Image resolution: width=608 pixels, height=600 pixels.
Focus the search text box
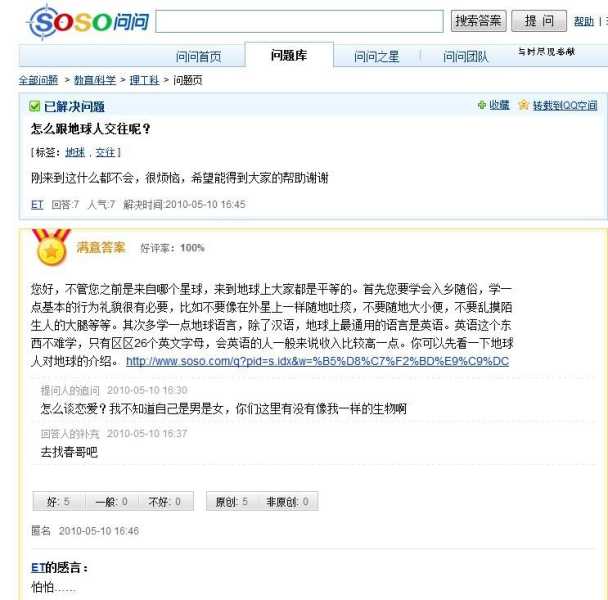click(299, 21)
